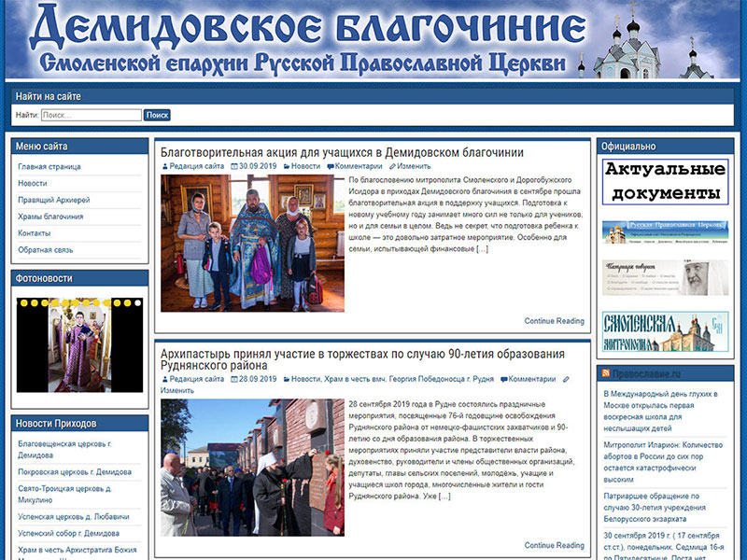Click the Демидовское благочиние header banner
747x560 pixels.
coord(373,39)
